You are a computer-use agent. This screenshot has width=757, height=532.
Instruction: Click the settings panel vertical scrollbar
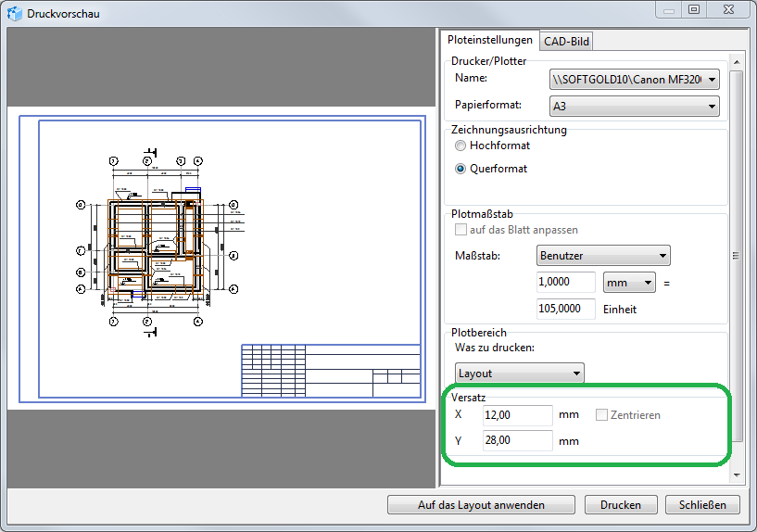tap(737, 257)
